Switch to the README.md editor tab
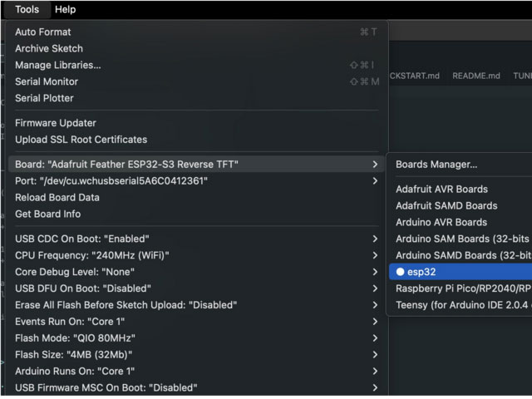 click(x=476, y=76)
